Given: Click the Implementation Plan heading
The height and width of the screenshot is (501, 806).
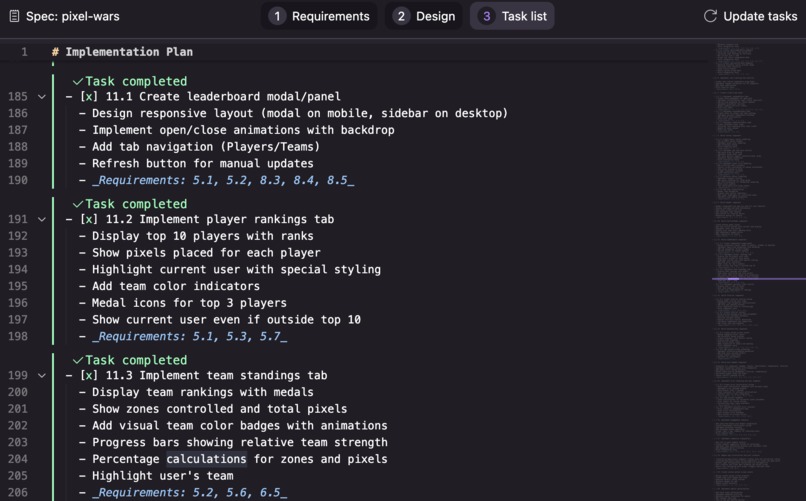Looking at the screenshot, I should click(129, 52).
